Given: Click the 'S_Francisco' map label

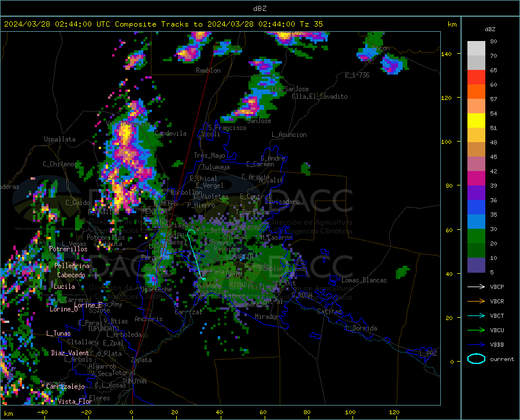Looking at the screenshot, I should (227, 128).
